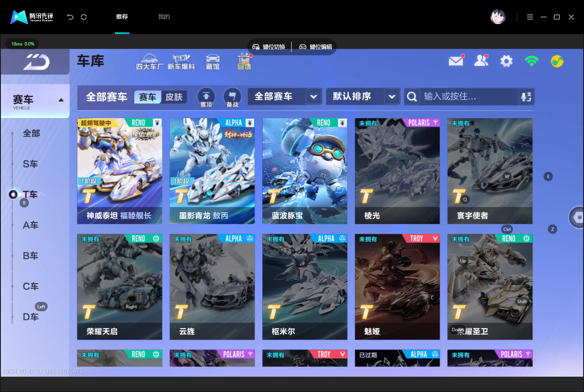584x392 pixels.
Task: Open the 藏馆 collection icon
Action: point(213,62)
